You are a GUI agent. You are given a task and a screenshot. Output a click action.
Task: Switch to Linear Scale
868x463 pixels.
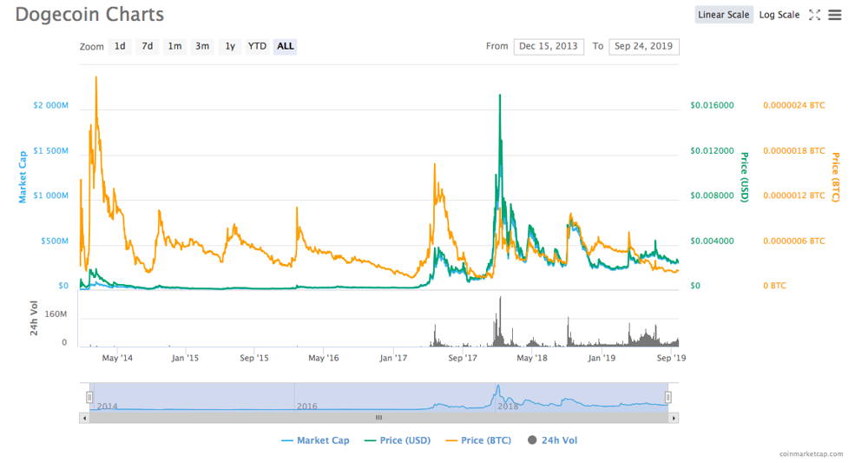point(724,15)
